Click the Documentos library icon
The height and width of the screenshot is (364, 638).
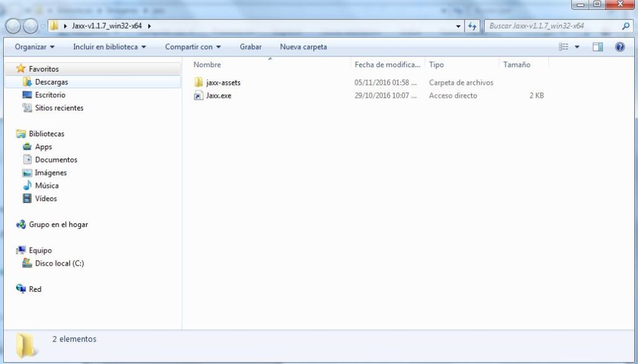tap(27, 160)
